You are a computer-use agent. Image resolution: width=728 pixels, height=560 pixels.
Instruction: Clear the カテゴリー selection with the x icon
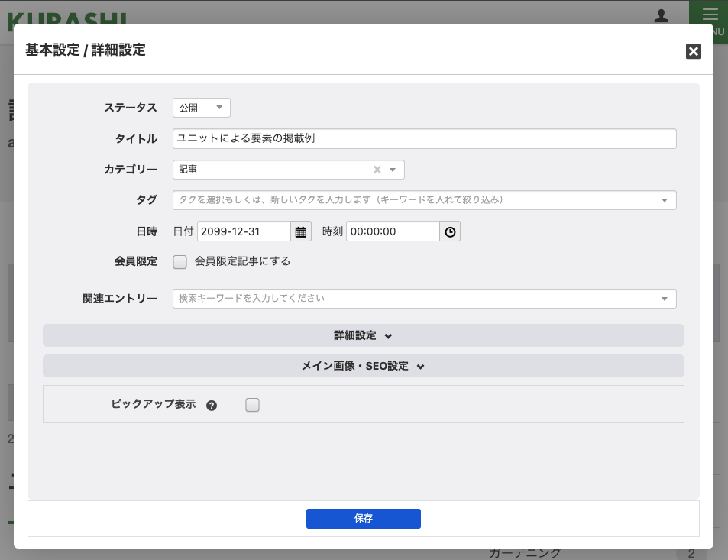click(x=377, y=170)
